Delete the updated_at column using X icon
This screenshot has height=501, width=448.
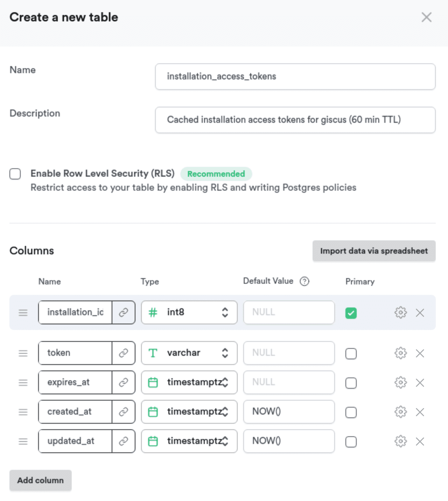tap(420, 442)
